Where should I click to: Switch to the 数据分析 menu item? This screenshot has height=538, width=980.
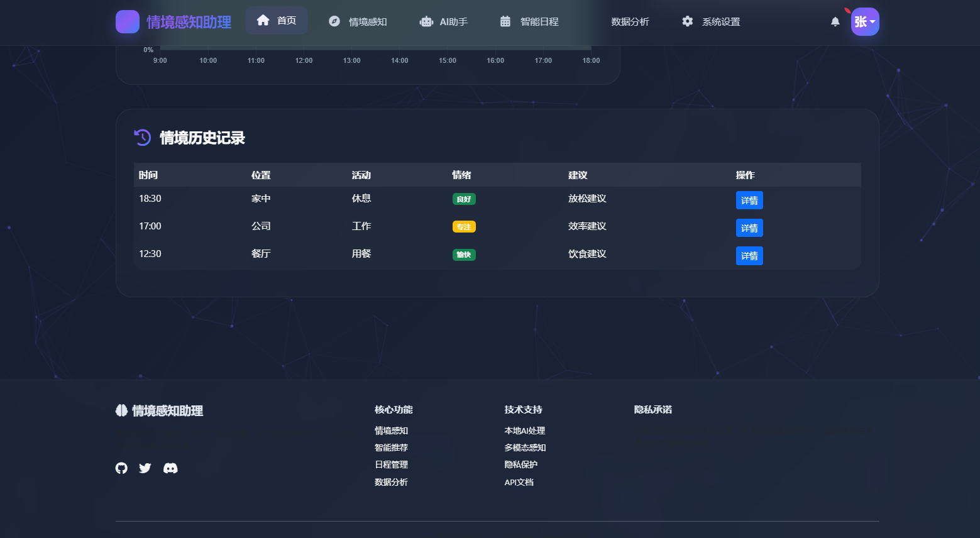630,21
